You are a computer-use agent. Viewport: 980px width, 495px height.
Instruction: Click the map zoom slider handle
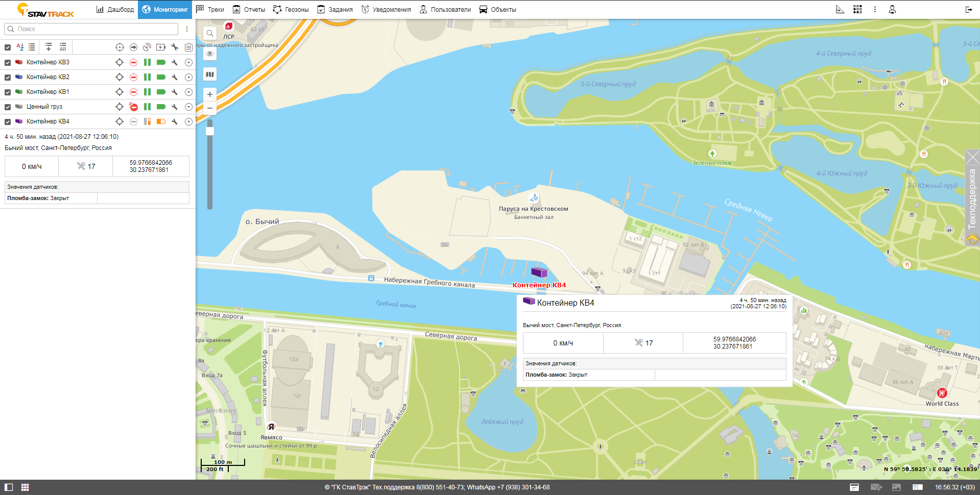[x=209, y=131]
